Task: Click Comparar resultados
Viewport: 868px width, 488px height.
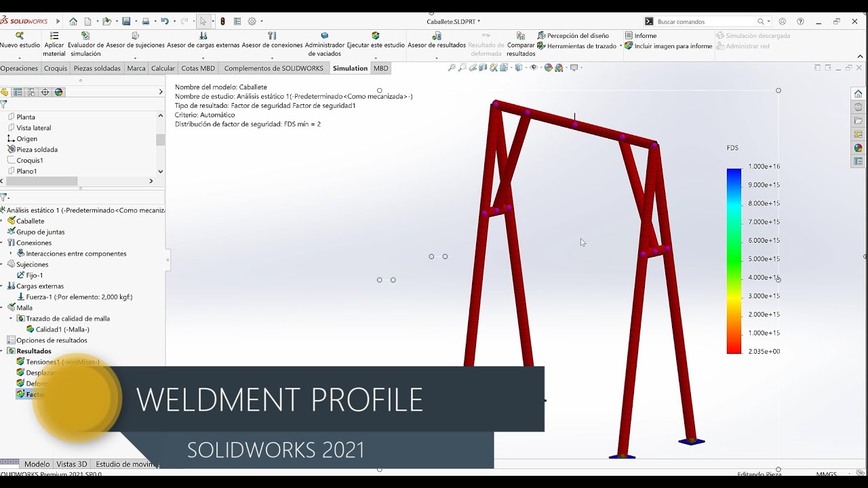Action: (521, 44)
